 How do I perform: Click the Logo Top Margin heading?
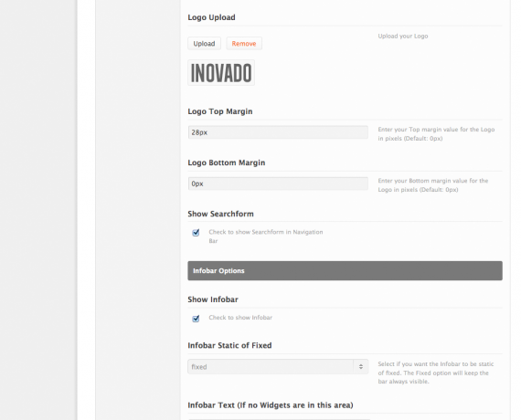click(220, 111)
